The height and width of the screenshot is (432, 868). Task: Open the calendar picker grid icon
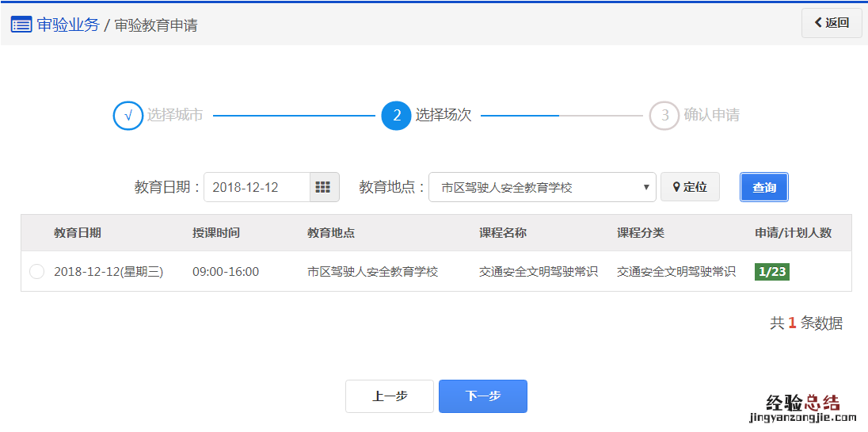(323, 187)
